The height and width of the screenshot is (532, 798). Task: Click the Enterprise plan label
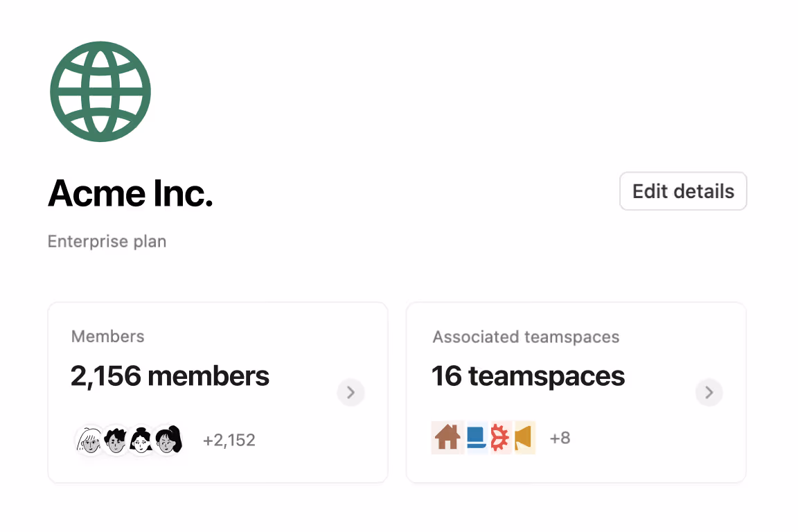107,241
